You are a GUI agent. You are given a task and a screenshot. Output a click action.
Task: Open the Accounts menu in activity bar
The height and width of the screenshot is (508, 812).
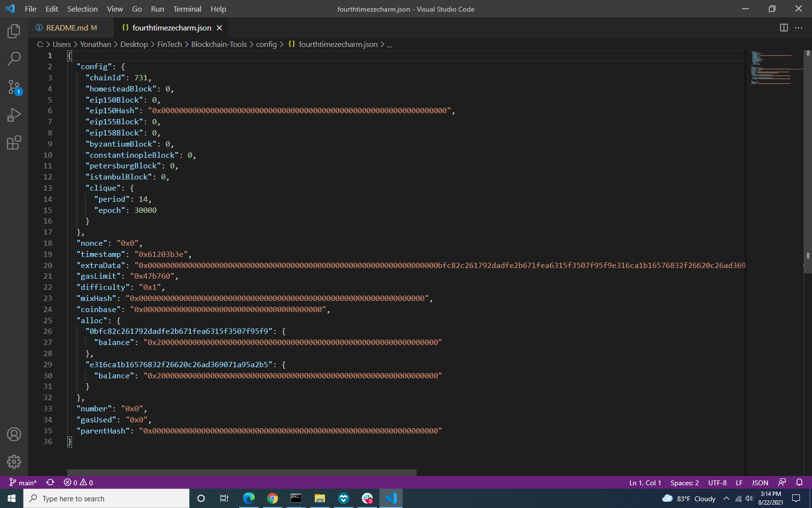[14, 434]
